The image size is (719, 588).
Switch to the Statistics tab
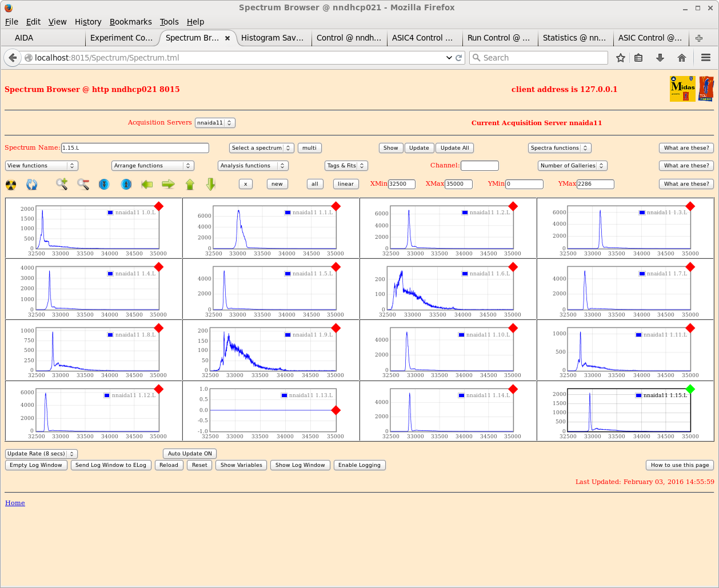pyautogui.click(x=575, y=38)
